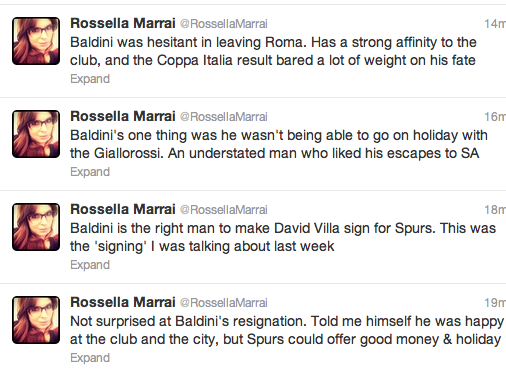
Task: Open the 18m timestamp of third tweet
Action: point(495,210)
